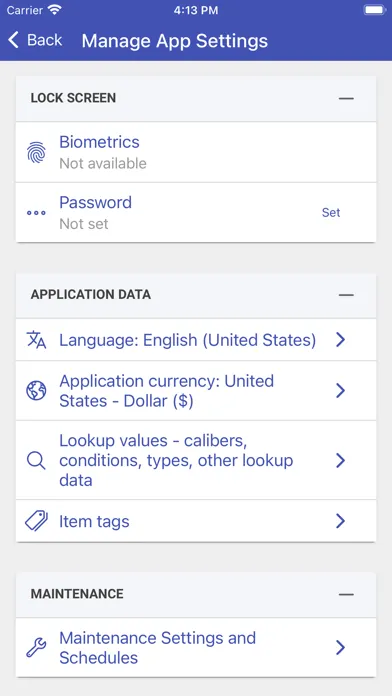Image resolution: width=392 pixels, height=696 pixels.
Task: Open Item tags settings
Action: tap(196, 521)
